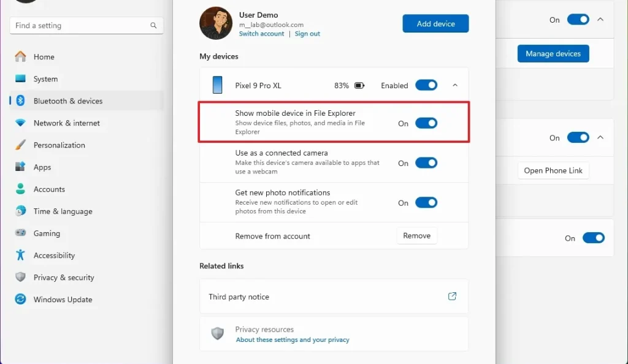628x364 pixels.
Task: Click the Pixel 9 Pro XL phone icon
Action: [218, 85]
